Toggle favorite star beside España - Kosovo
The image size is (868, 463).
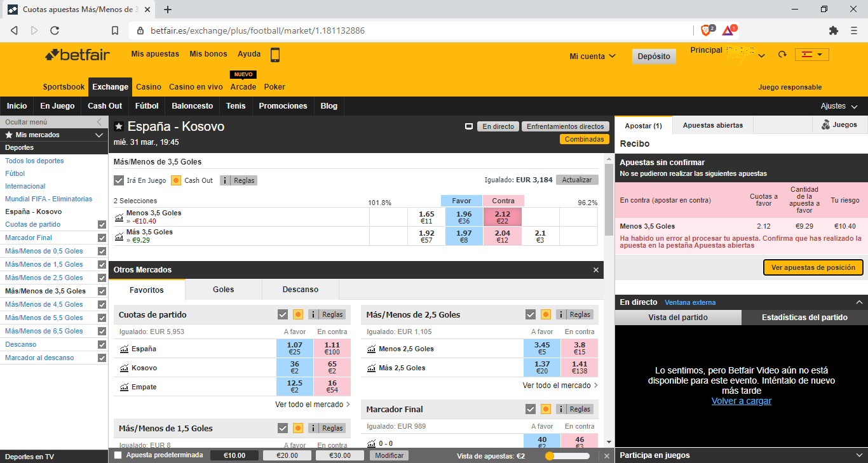click(119, 126)
